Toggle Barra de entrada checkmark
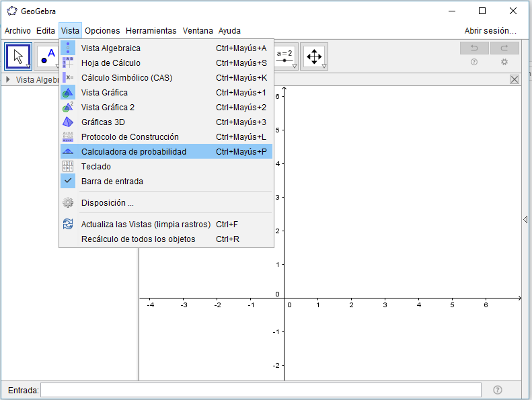The width and height of the screenshot is (532, 400). [x=112, y=181]
